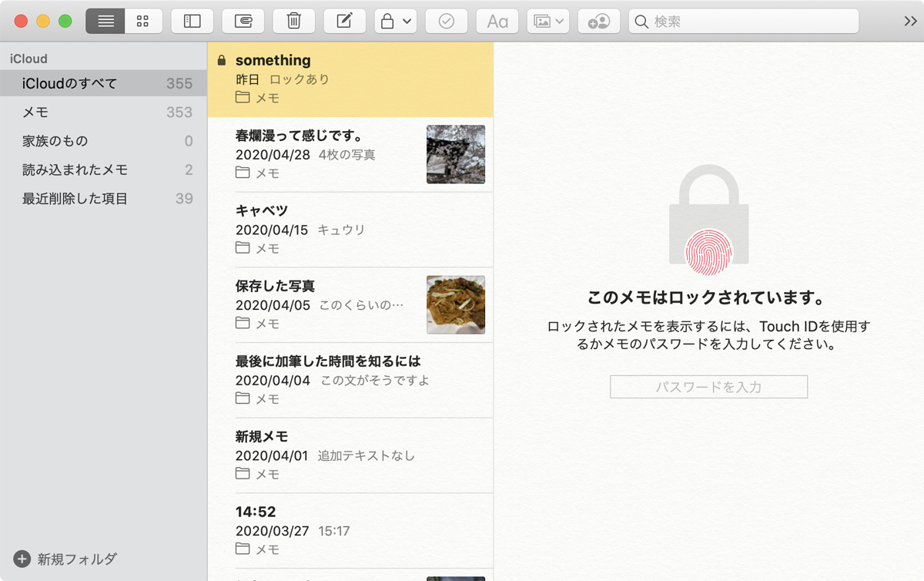Expand the toolbar overflow chevron
Viewport: 924px width, 581px height.
point(910,21)
